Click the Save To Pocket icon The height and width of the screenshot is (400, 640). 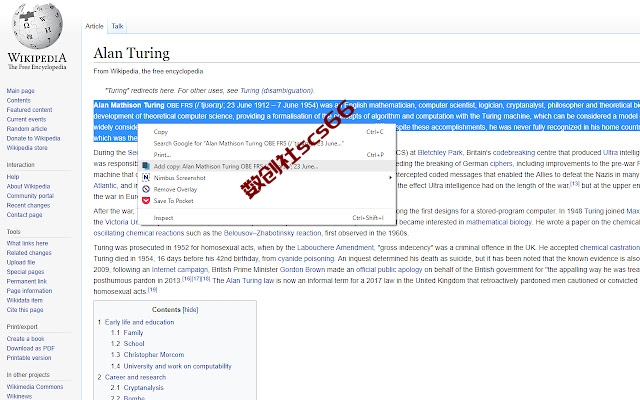pyautogui.click(x=146, y=200)
